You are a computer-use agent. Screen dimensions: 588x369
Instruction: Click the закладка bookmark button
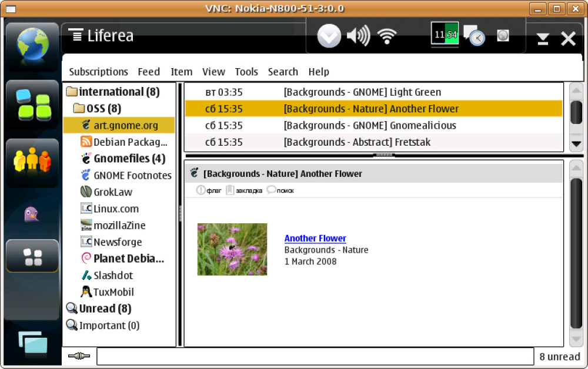(x=244, y=190)
